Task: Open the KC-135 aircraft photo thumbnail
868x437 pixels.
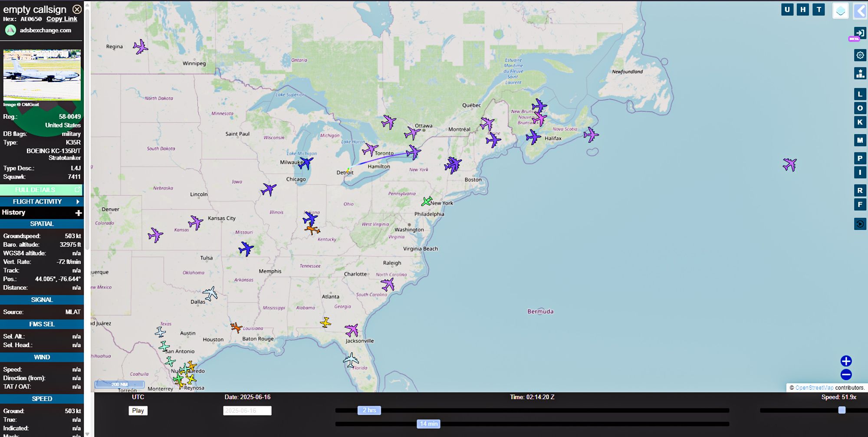Action: click(x=42, y=75)
